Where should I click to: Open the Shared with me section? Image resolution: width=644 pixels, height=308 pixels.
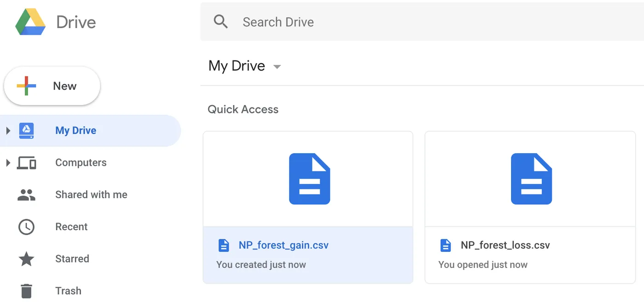[91, 195]
